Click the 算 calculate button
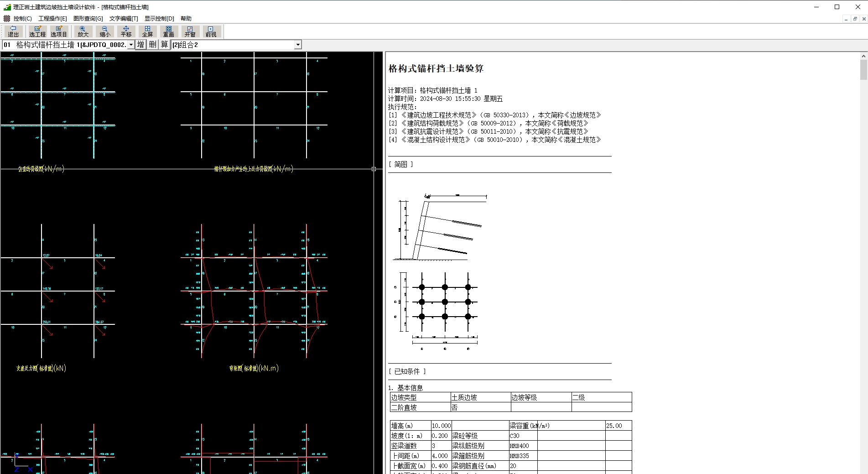Viewport: 868px width, 474px height. [x=164, y=45]
